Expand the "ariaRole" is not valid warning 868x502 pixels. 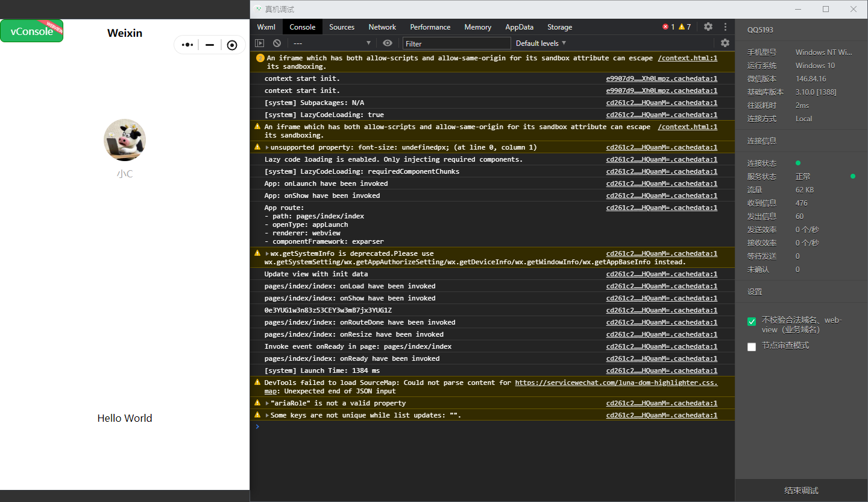tap(267, 404)
